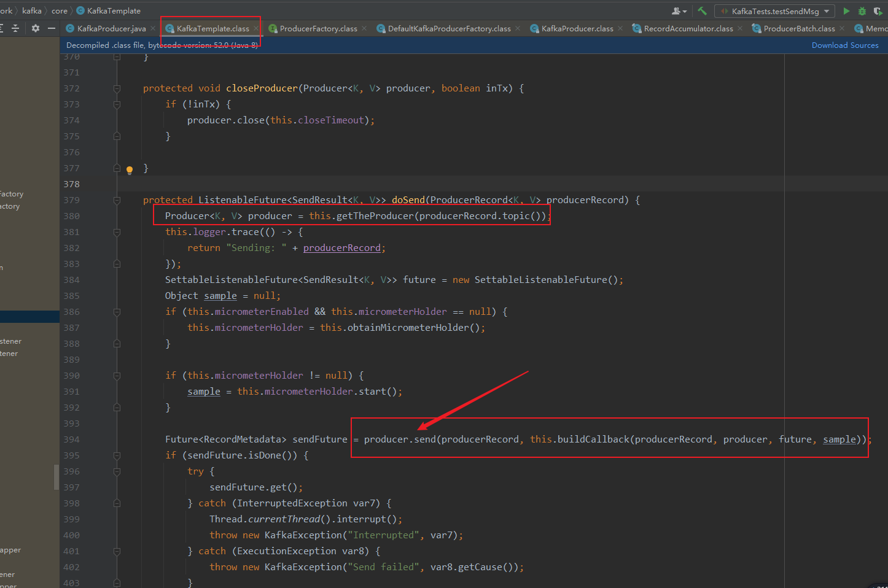
Task: Collapse the closeProducer method fold at line 372
Action: click(x=117, y=88)
